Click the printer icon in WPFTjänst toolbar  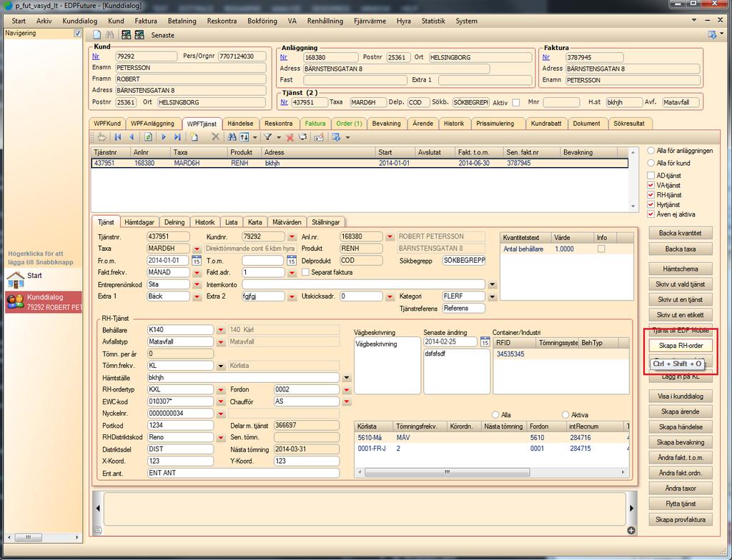[x=303, y=137]
